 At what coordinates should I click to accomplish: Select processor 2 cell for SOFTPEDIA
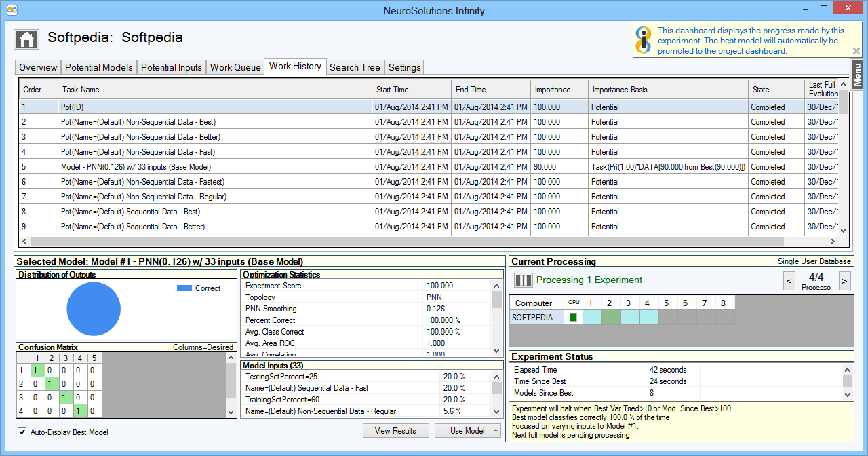611,317
